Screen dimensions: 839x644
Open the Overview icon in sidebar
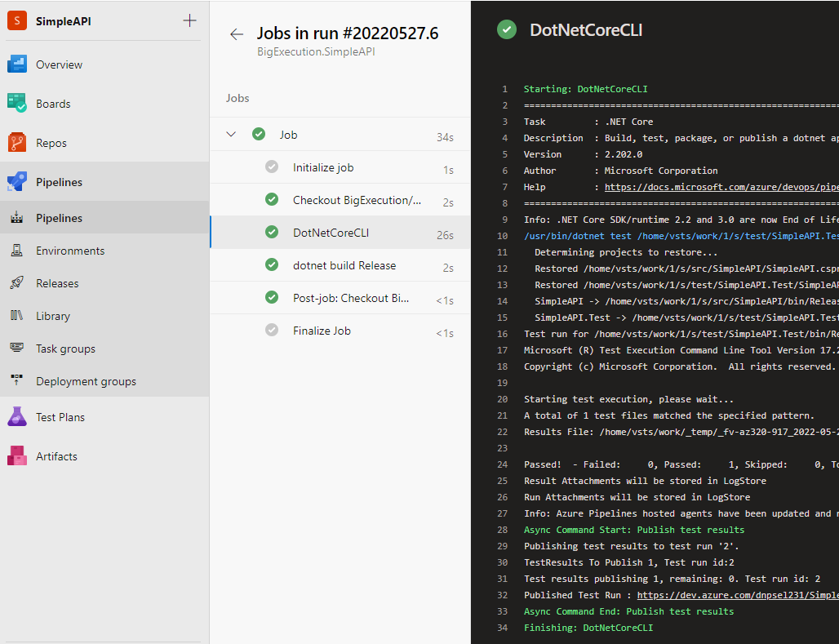point(17,64)
